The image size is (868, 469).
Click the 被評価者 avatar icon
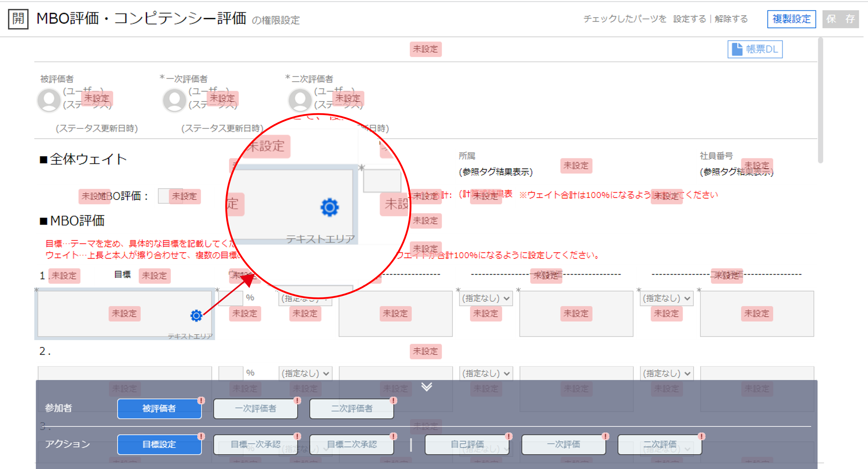[49, 100]
